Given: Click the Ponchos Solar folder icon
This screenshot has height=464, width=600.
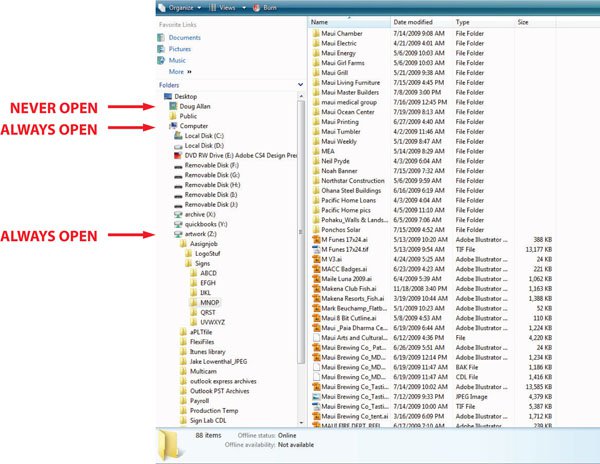Looking at the screenshot, I should 316,230.
